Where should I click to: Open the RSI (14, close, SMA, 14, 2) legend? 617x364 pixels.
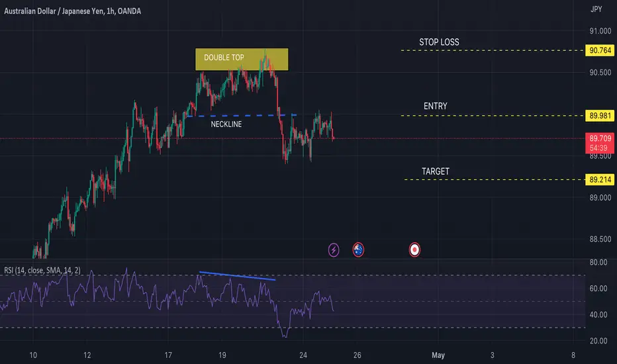(42, 270)
